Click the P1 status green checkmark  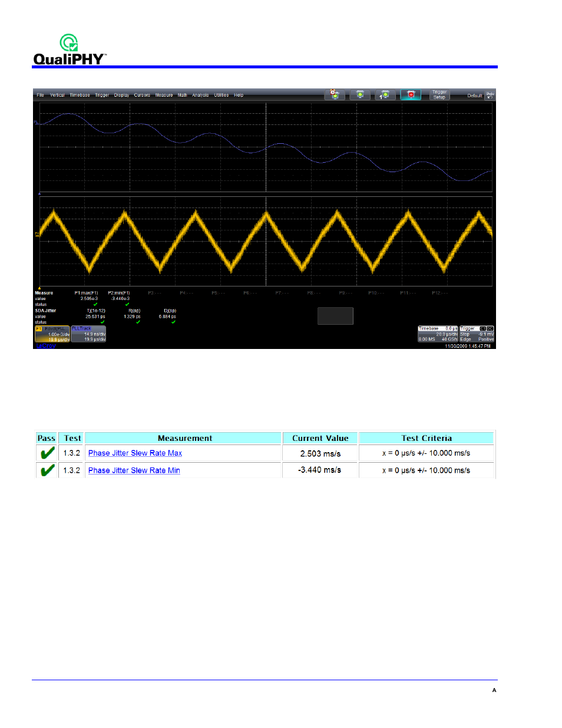click(95, 304)
